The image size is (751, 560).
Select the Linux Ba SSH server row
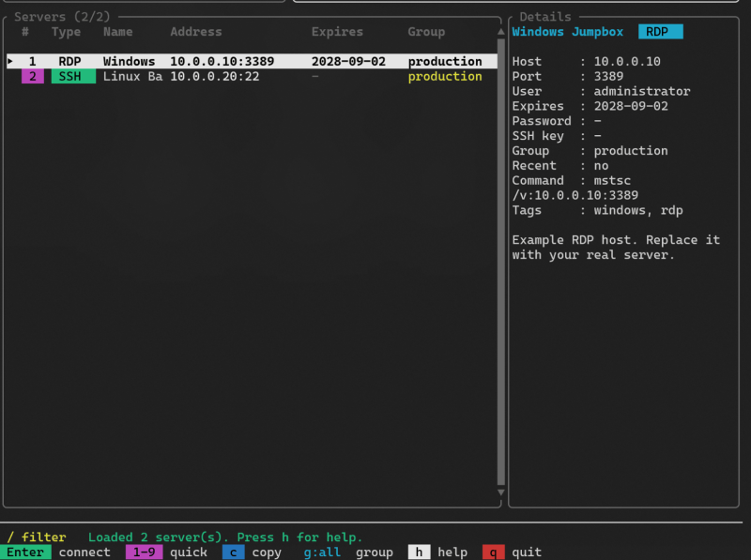252,77
